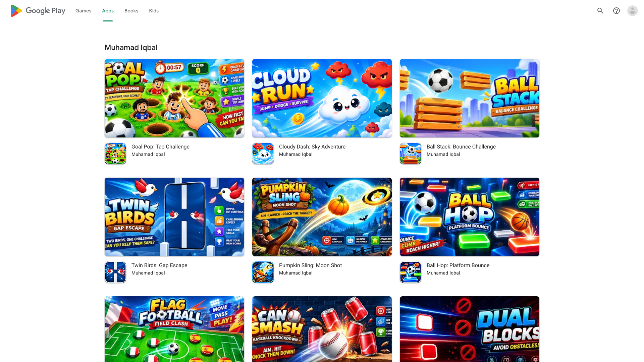View the Ball Stack promotional banner image
The width and height of the screenshot is (644, 362).
(x=470, y=98)
